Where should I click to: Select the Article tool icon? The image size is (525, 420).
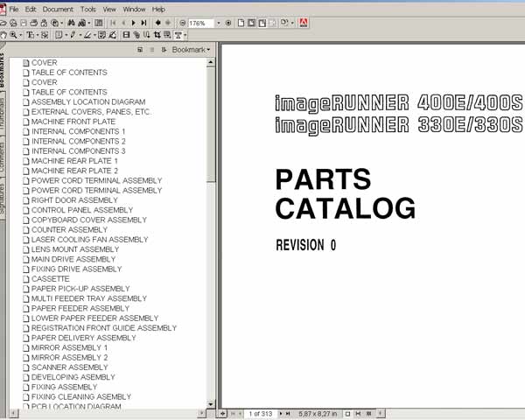[146, 34]
